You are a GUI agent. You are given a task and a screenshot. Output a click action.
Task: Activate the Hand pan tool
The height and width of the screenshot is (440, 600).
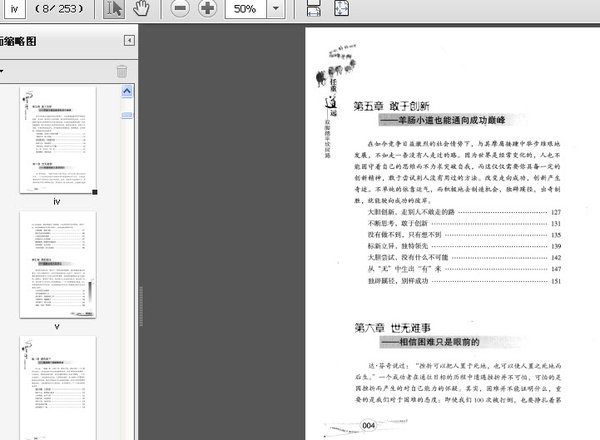point(141,8)
